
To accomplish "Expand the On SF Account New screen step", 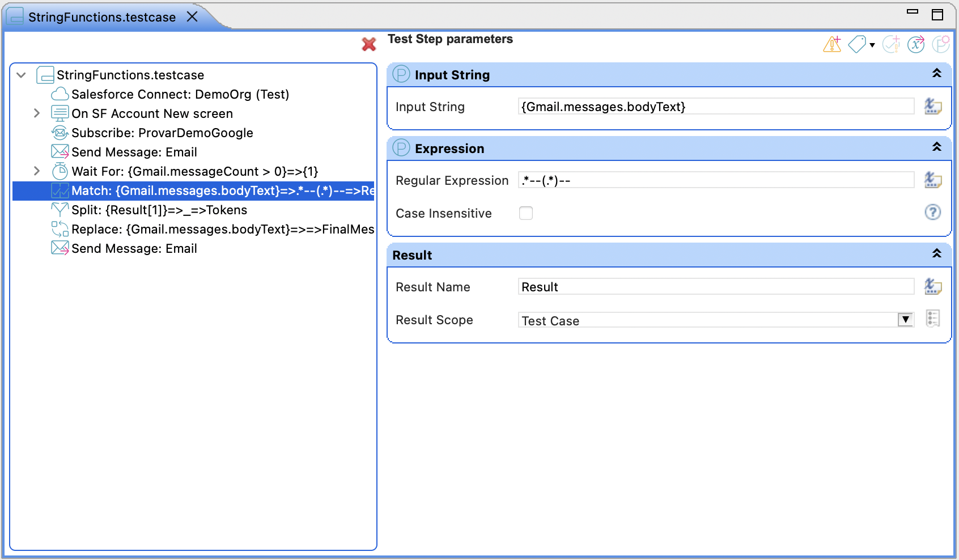I will [37, 113].
